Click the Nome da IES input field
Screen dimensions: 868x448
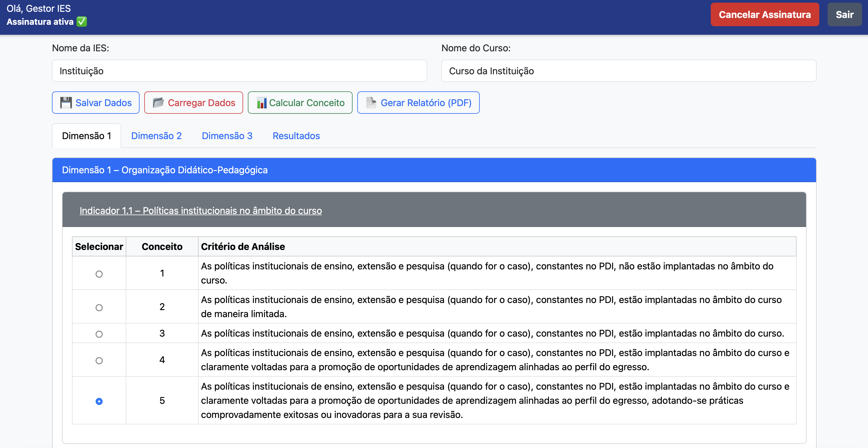click(x=239, y=71)
